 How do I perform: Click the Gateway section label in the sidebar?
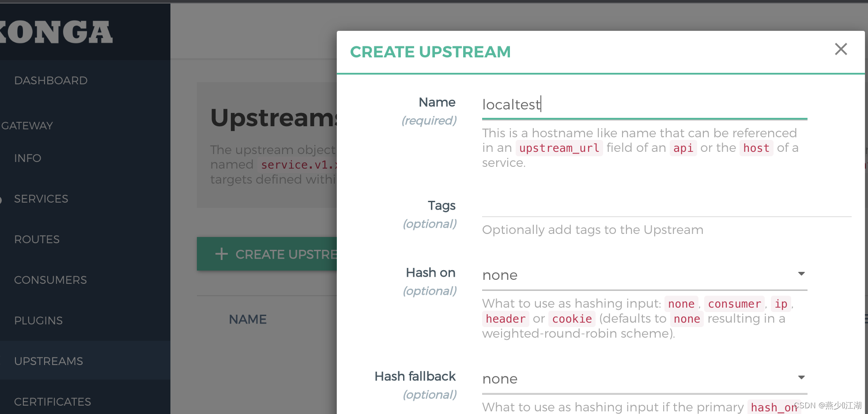[x=26, y=126]
